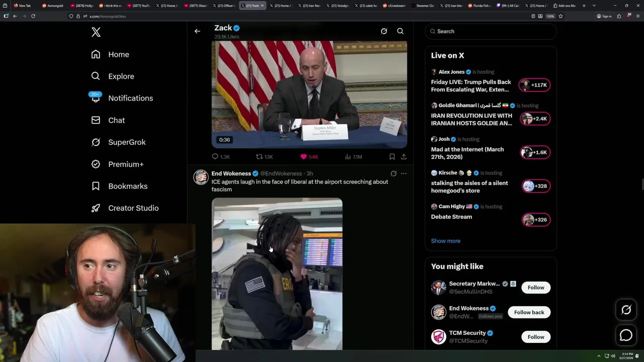Follow Secretary Markwayne account
644x362 pixels.
[536, 288]
